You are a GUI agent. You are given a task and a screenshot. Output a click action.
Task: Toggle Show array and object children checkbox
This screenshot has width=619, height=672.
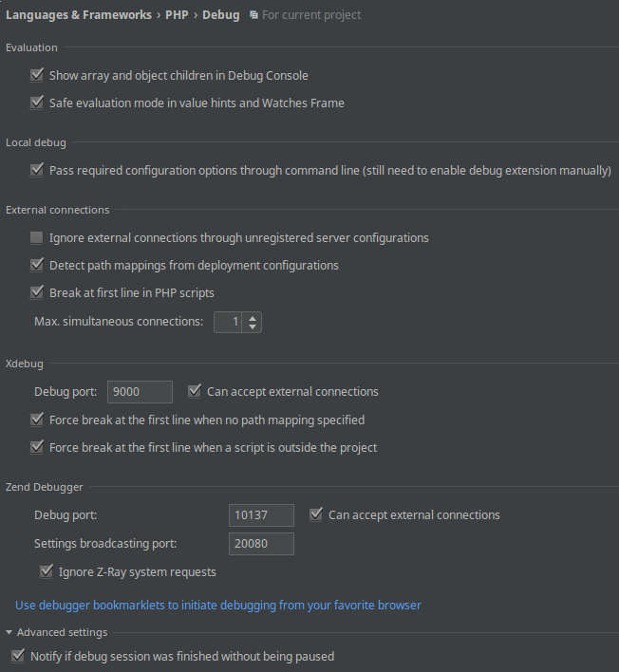37,75
